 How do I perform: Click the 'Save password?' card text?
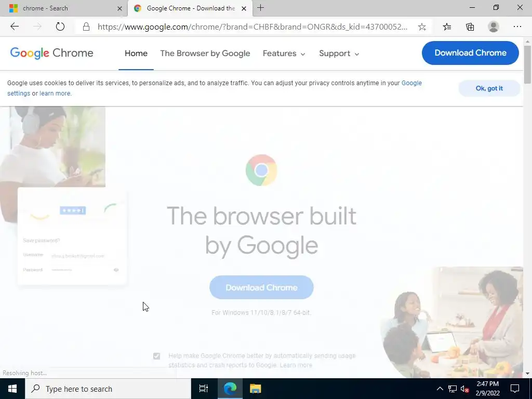coord(42,241)
